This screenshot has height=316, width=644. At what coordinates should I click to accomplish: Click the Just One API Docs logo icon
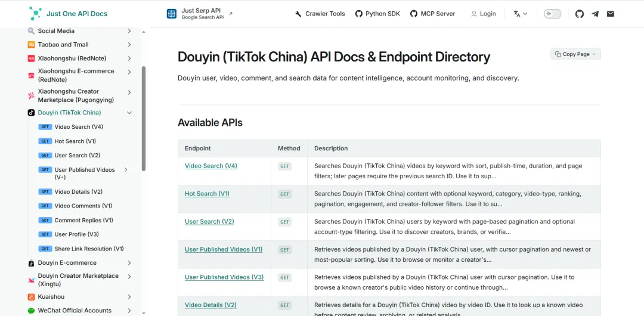tap(35, 14)
